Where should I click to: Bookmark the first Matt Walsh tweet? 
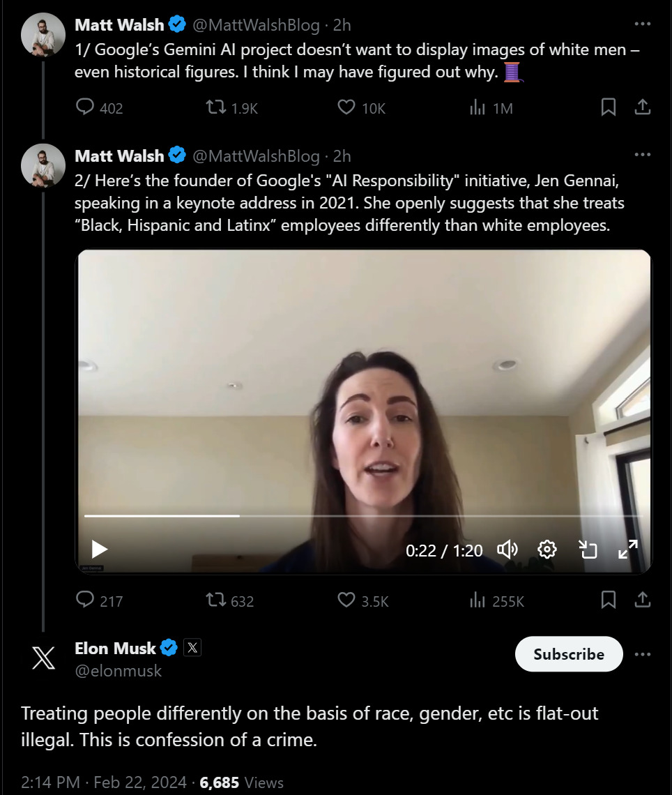tap(608, 107)
